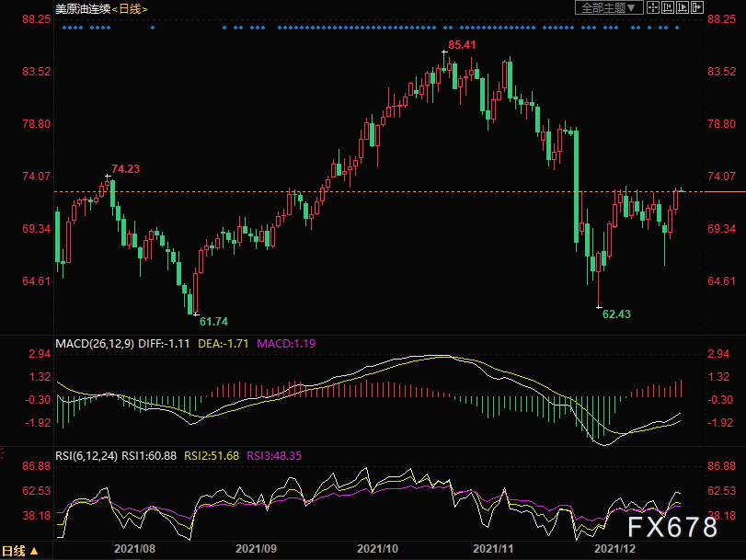Click the yellow DEA value label
Viewport: 746px width, 560px height.
pos(224,344)
